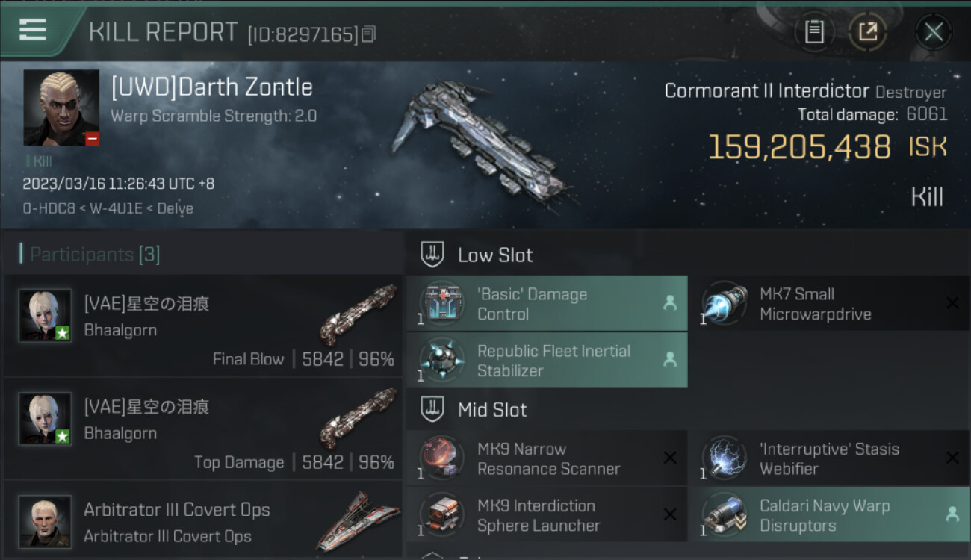The image size is (971, 560).
Task: Collapse the Mid Slot section
Action: click(x=432, y=409)
